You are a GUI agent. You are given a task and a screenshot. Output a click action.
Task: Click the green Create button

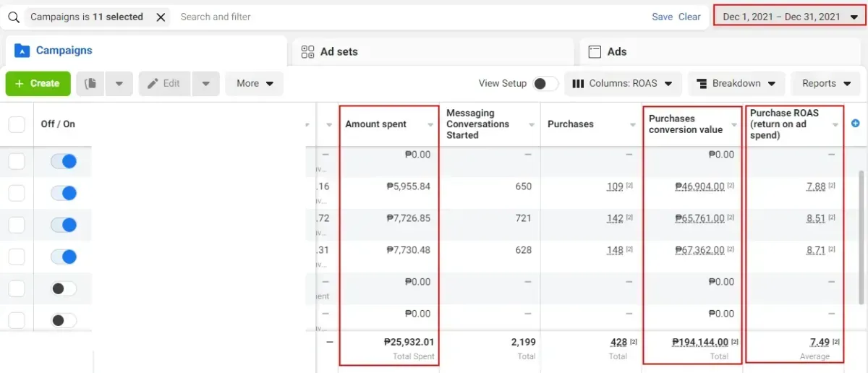point(38,84)
